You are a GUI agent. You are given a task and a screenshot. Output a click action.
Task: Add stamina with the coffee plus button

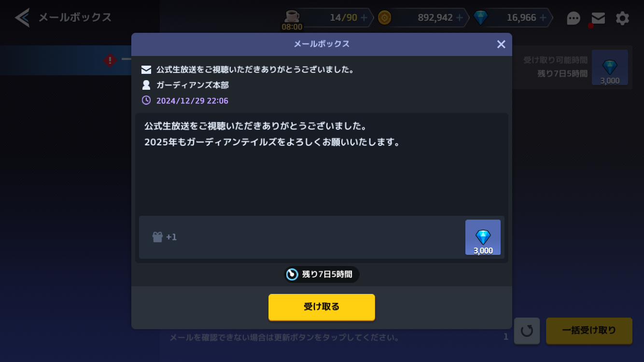click(x=364, y=18)
